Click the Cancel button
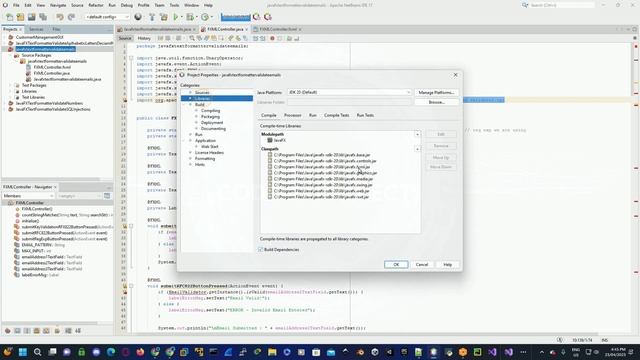 (x=422, y=264)
